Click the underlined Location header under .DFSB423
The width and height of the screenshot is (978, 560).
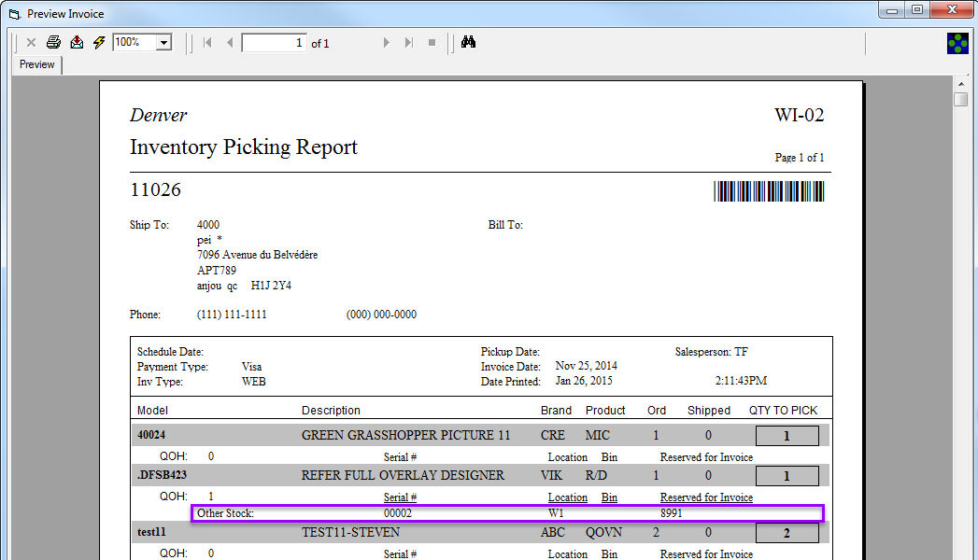[x=568, y=497]
